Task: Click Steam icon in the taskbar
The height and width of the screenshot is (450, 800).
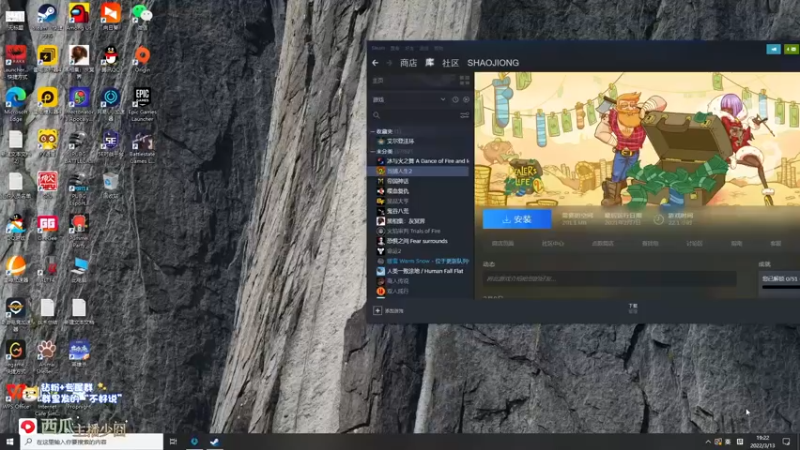Action: 215,441
